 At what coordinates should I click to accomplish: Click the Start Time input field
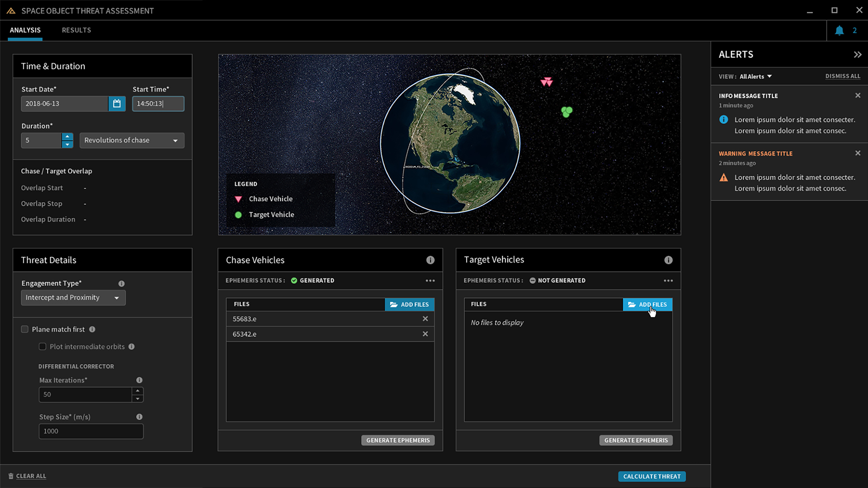pyautogui.click(x=158, y=103)
